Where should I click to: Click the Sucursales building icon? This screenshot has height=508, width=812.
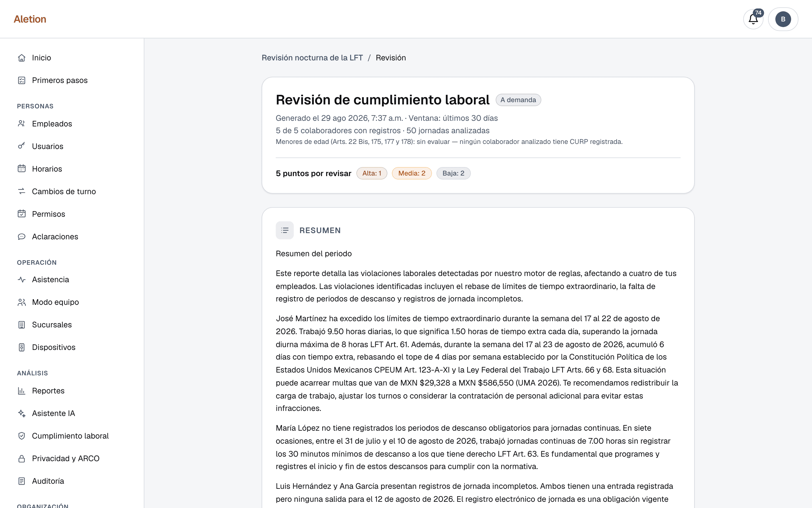[22, 325]
